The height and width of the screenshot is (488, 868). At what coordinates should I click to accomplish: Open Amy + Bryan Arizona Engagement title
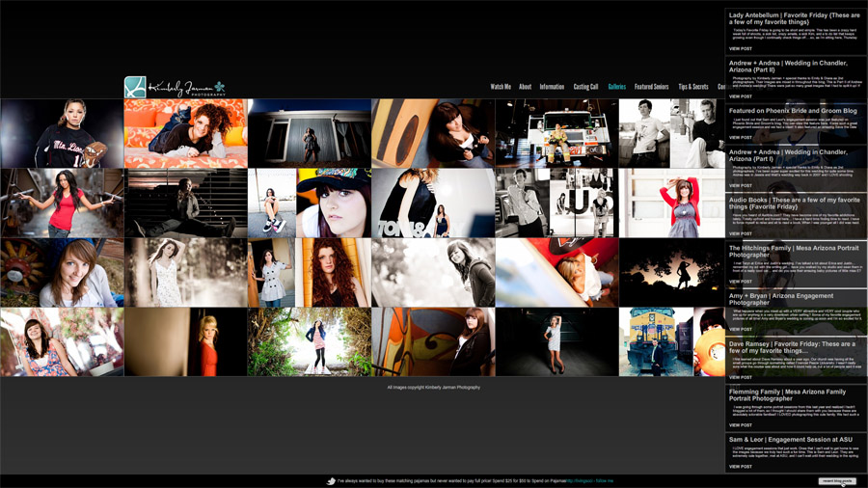coord(781,299)
